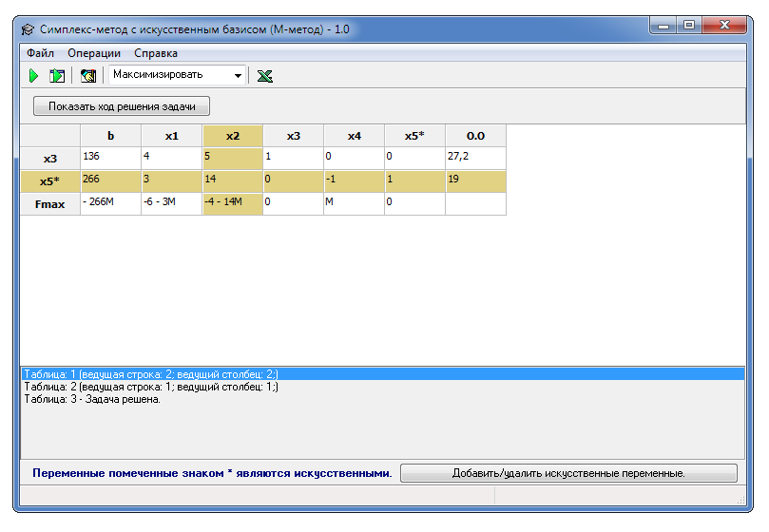Select cell with value 5 in x2 column
The width and height of the screenshot is (769, 532).
point(233,159)
